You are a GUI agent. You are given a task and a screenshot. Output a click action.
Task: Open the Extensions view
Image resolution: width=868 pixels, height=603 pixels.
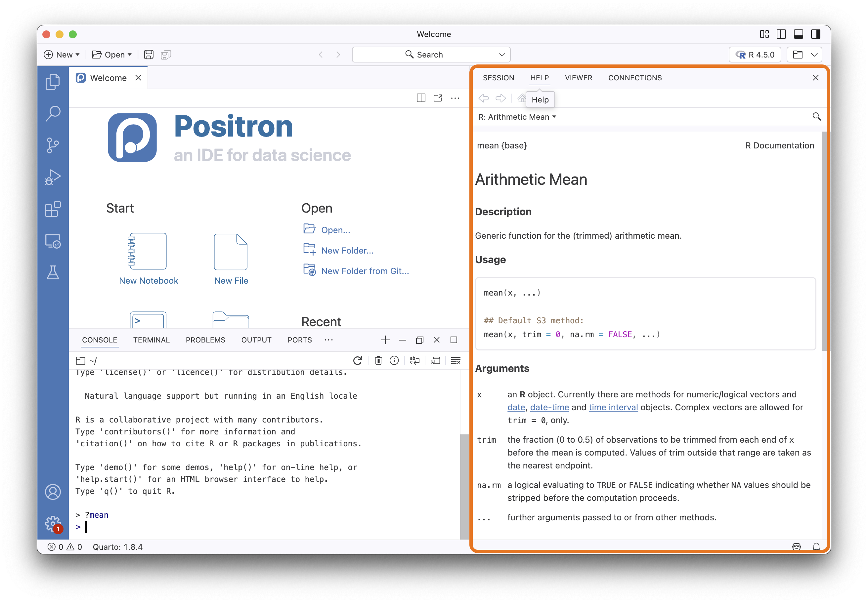coord(53,209)
